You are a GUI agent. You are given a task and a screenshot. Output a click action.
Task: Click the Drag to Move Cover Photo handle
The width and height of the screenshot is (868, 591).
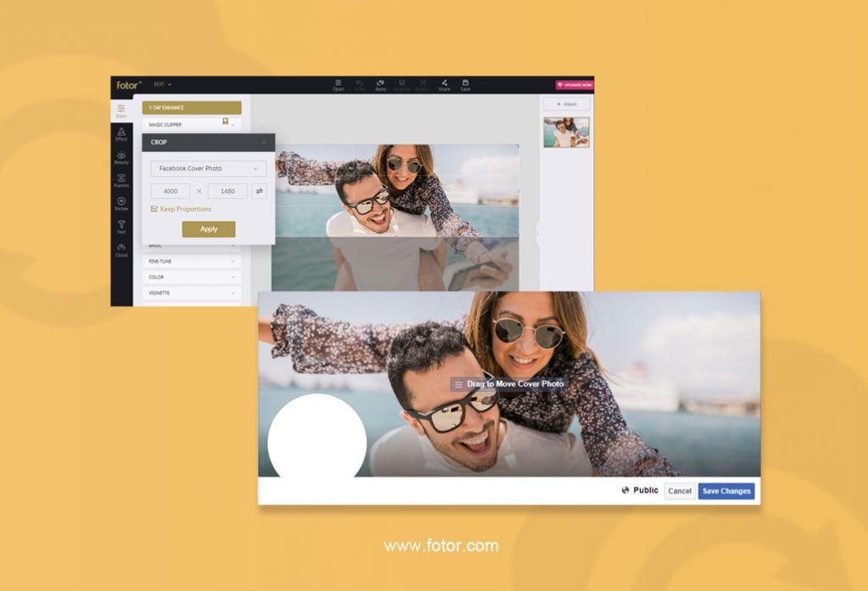pyautogui.click(x=509, y=384)
